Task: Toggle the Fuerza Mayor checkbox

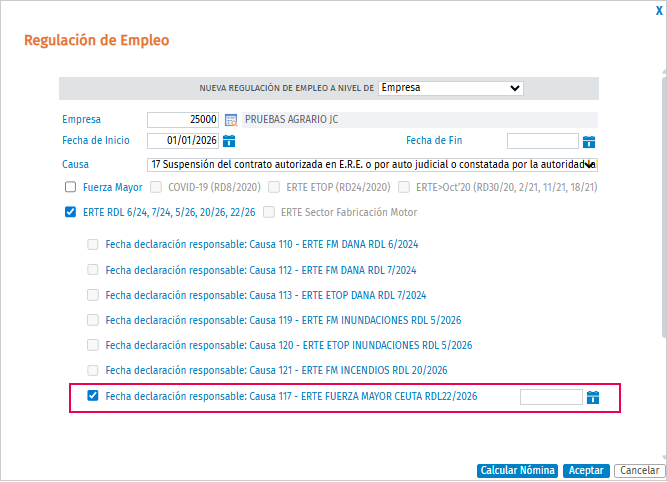Action: (x=71, y=187)
